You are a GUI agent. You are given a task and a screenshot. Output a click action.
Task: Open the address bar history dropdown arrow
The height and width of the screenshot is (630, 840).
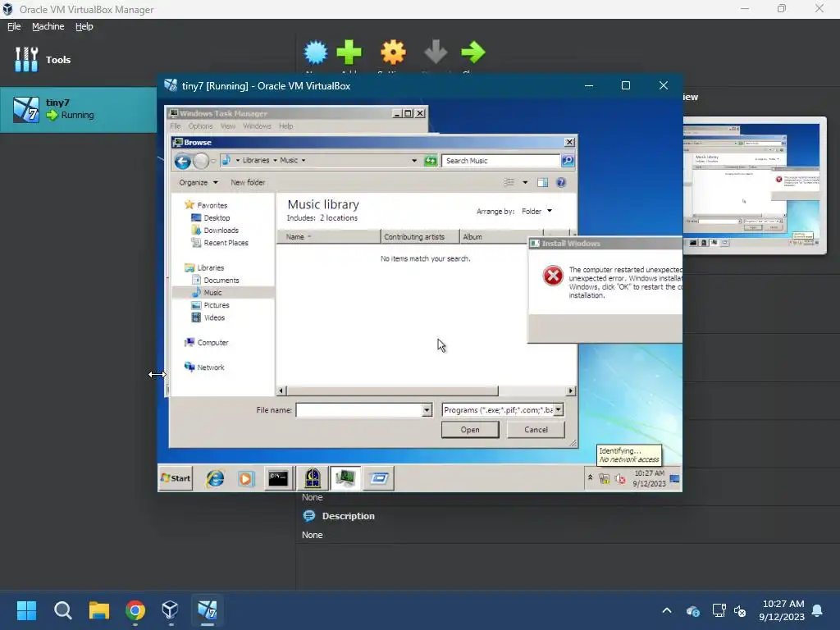[x=414, y=161]
